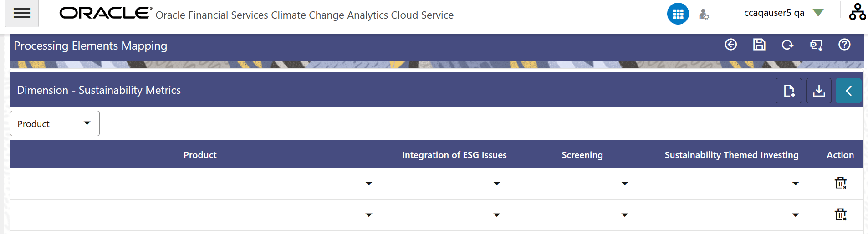Expand first row Product column dropdown
Image resolution: width=868 pixels, height=234 pixels.
pyautogui.click(x=368, y=183)
